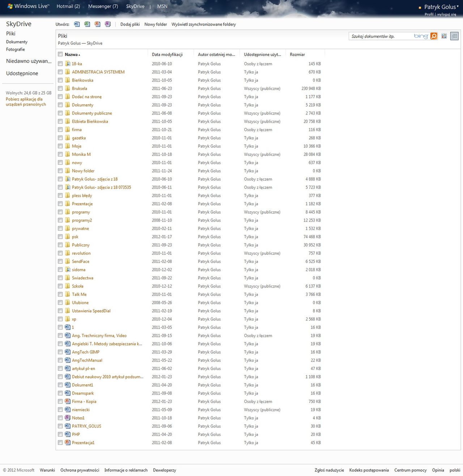Open Udostępnione in the sidebar
Screen dimensions: 463x476
(22, 73)
